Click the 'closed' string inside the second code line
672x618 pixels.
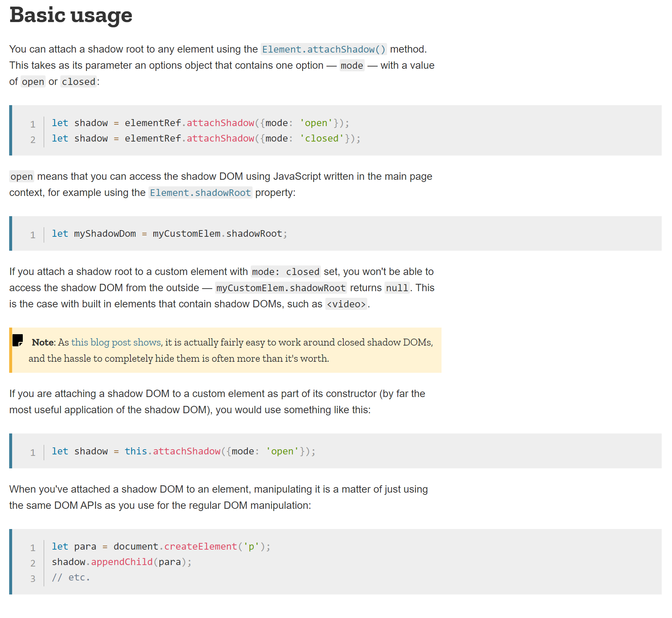click(321, 138)
